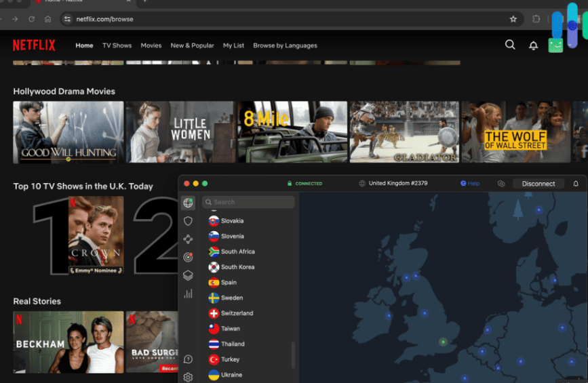Open VPN statistics bar chart icon
This screenshot has height=383, width=588.
pos(188,294)
